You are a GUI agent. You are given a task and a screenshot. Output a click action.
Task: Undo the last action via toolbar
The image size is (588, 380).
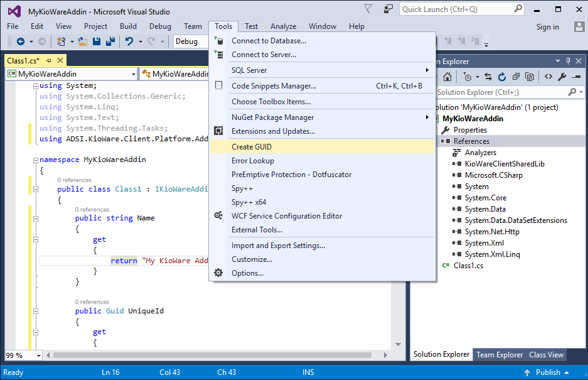pos(129,41)
